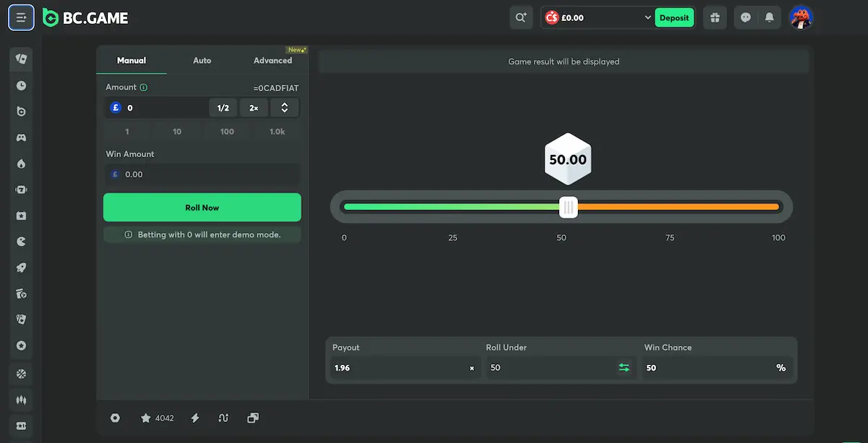The height and width of the screenshot is (443, 868).
Task: Click the lightning bolt hotkeys icon
Action: [x=195, y=418]
